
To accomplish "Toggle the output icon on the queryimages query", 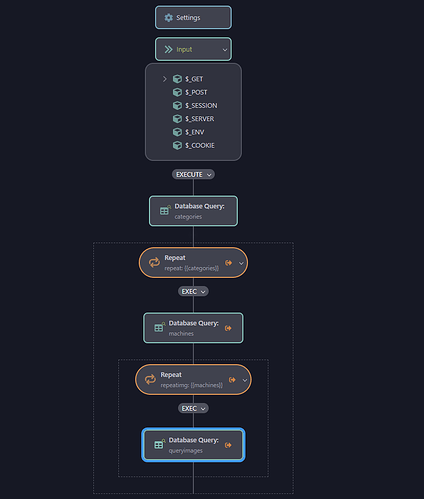I will tap(228, 445).
